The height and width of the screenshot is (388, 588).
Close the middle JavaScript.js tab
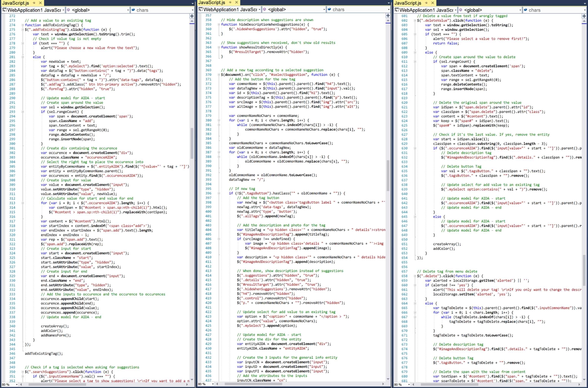pos(236,2)
